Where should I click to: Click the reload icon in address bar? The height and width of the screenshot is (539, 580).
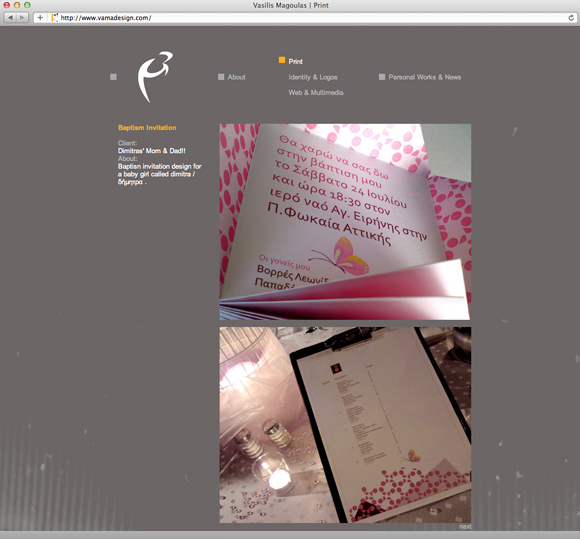pyautogui.click(x=571, y=17)
